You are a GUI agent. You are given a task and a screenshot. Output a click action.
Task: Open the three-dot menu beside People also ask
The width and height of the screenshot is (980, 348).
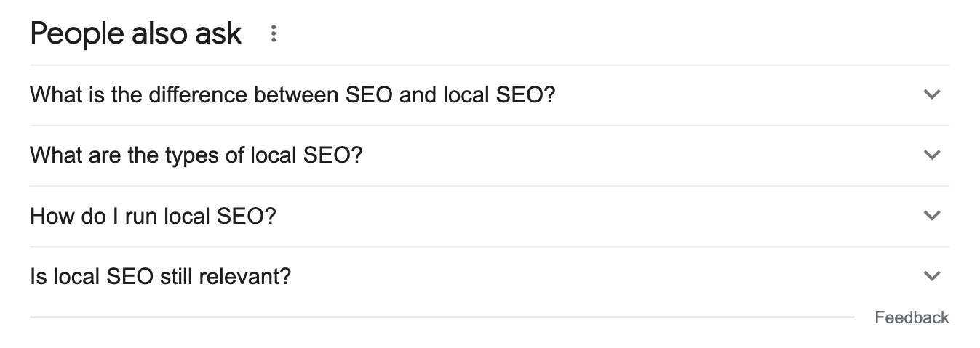(274, 34)
